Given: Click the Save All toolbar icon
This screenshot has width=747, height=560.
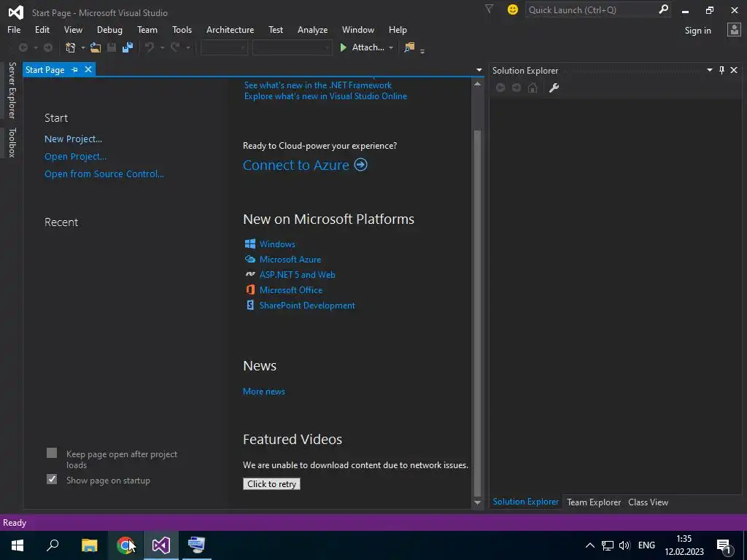Looking at the screenshot, I should (x=128, y=47).
